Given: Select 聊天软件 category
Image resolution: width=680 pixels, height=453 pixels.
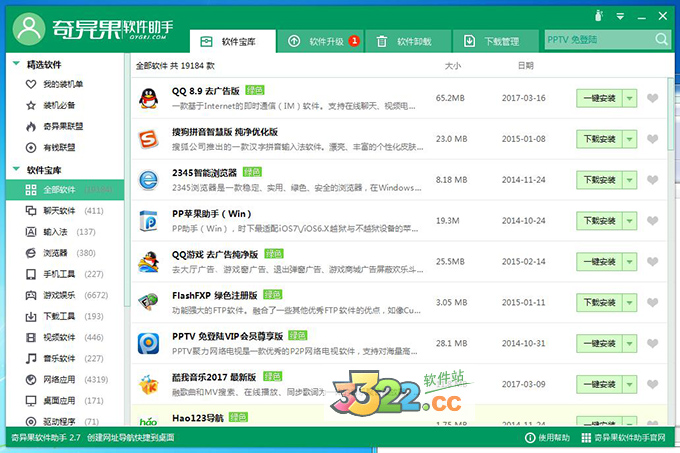Looking at the screenshot, I should click(65, 211).
